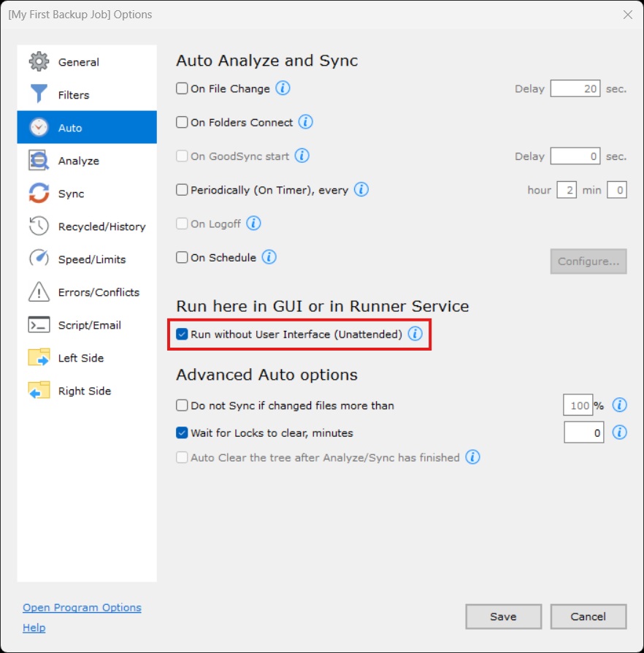Image resolution: width=644 pixels, height=653 pixels.
Task: Go to the Right Side tab
Action: coord(87,391)
